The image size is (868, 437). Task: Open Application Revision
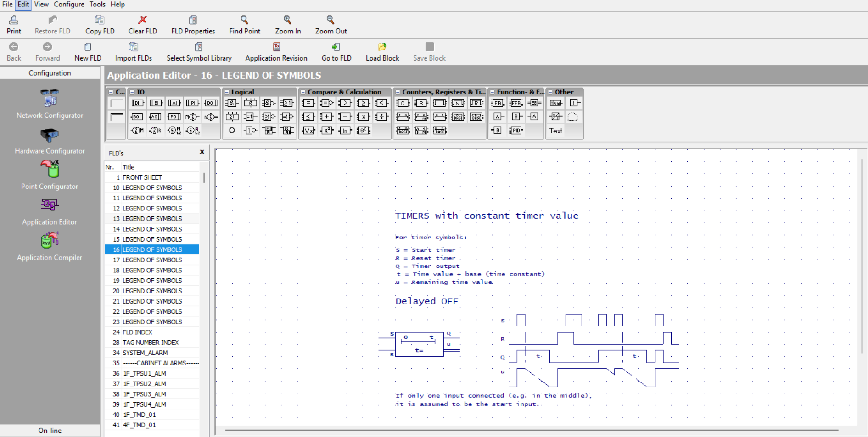click(276, 52)
